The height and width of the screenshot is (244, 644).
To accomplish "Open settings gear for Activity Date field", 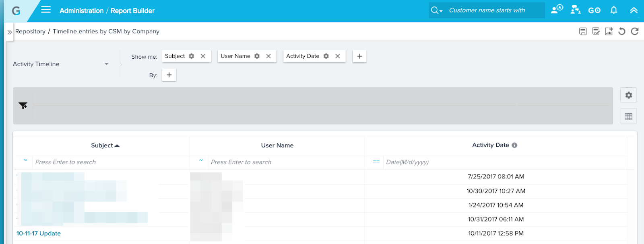I will click(326, 56).
